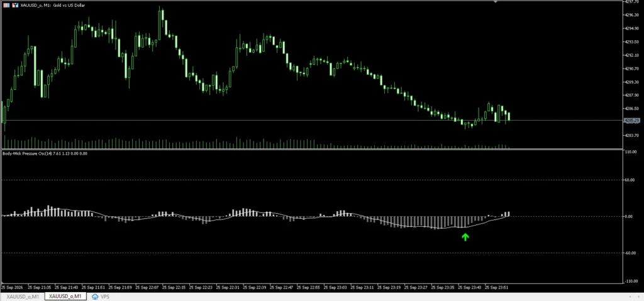Click the chart shift triangle marker on top edge
This screenshot has width=644, height=301.
(x=496, y=2)
